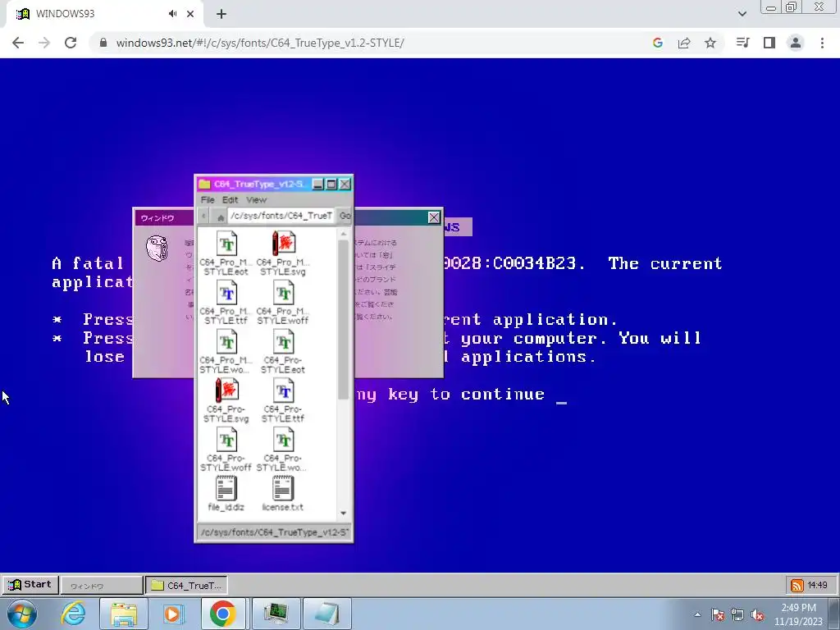Open the file_id.diz text file
This screenshot has width=840, height=630.
[x=226, y=494]
